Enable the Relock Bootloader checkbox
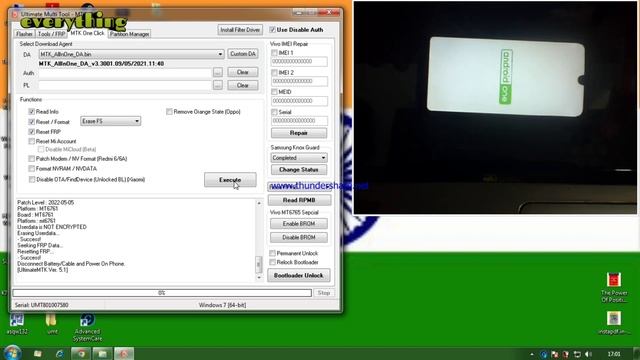The width and height of the screenshot is (640, 360). point(272,262)
